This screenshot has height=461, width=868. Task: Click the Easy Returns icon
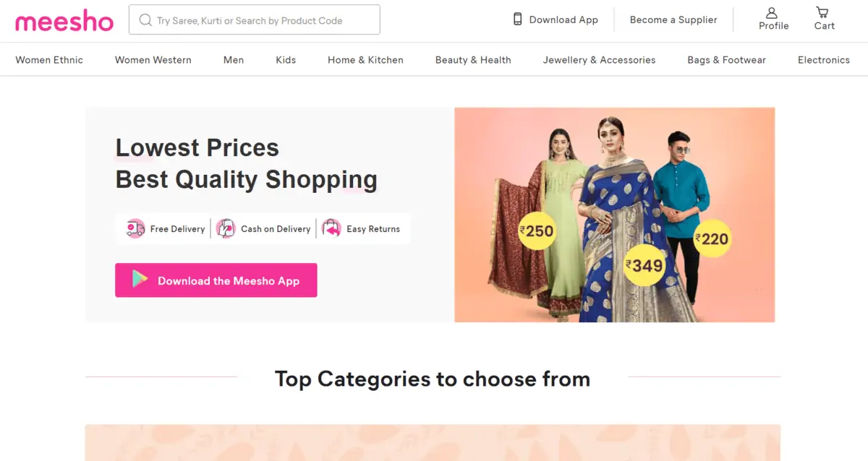331,228
